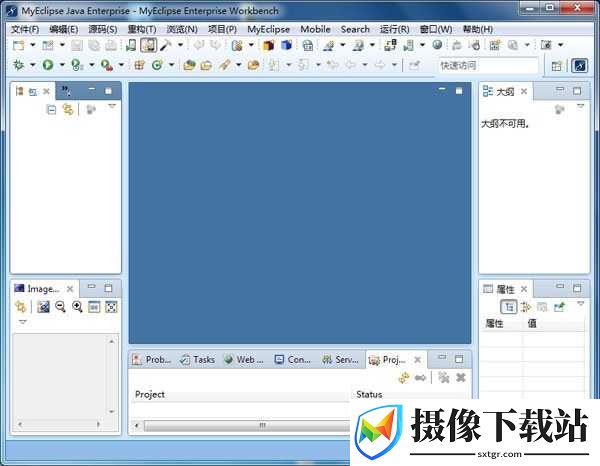This screenshot has height=466, width=600.
Task: Click the Zoom Out magnifier in Image Preview
Action: click(60, 306)
